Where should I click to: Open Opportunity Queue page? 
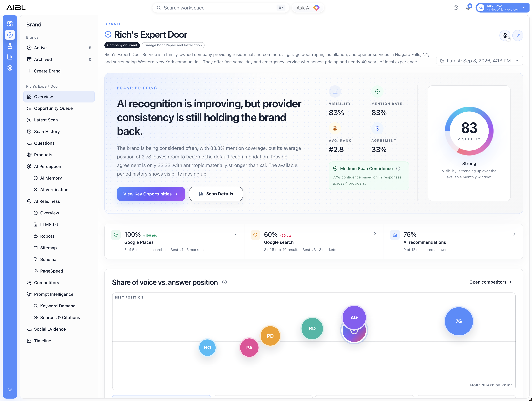coord(59,108)
